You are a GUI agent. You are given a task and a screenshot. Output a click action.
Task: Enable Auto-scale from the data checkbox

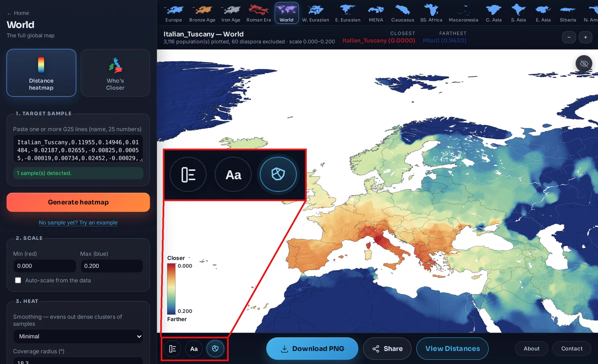point(18,280)
